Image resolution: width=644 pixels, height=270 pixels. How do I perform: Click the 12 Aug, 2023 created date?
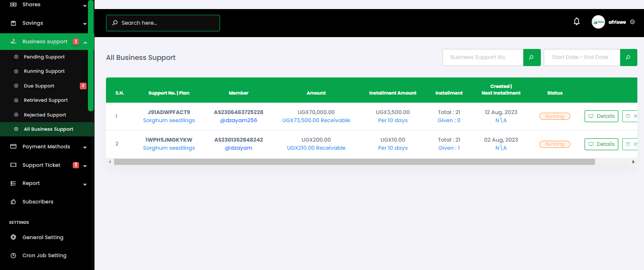pyautogui.click(x=501, y=112)
